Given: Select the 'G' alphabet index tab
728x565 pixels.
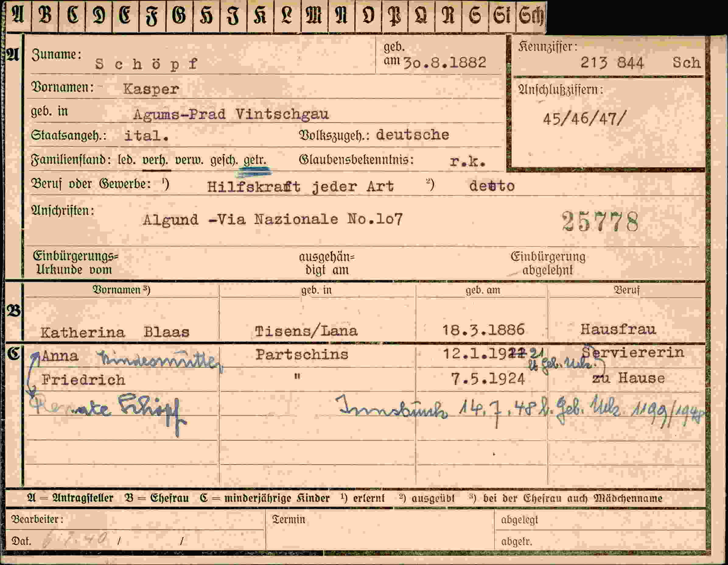Looking at the screenshot, I should pos(179,16).
